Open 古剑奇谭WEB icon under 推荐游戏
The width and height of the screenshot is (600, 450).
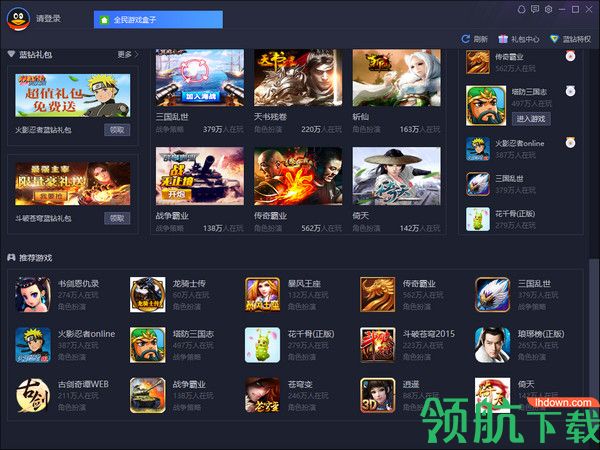tap(33, 395)
